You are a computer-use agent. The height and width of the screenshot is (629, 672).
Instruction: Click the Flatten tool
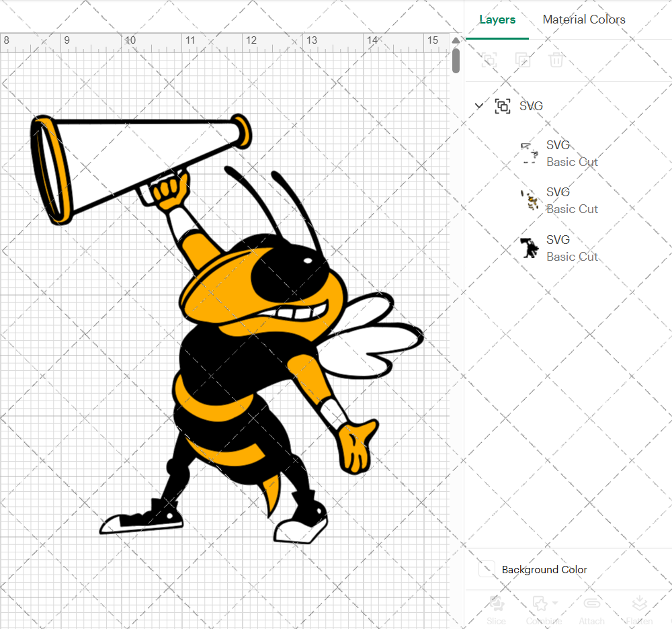[640, 610]
